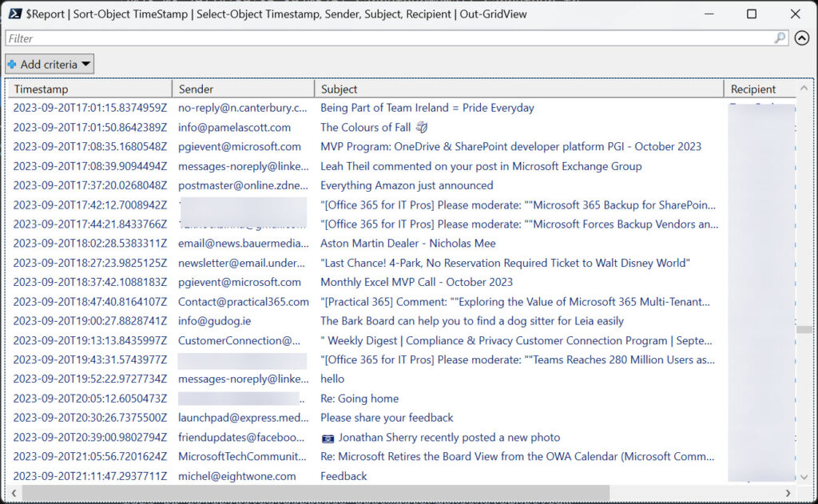The height and width of the screenshot is (504, 818).
Task: Sort by the Sender column header
Action: [x=243, y=89]
